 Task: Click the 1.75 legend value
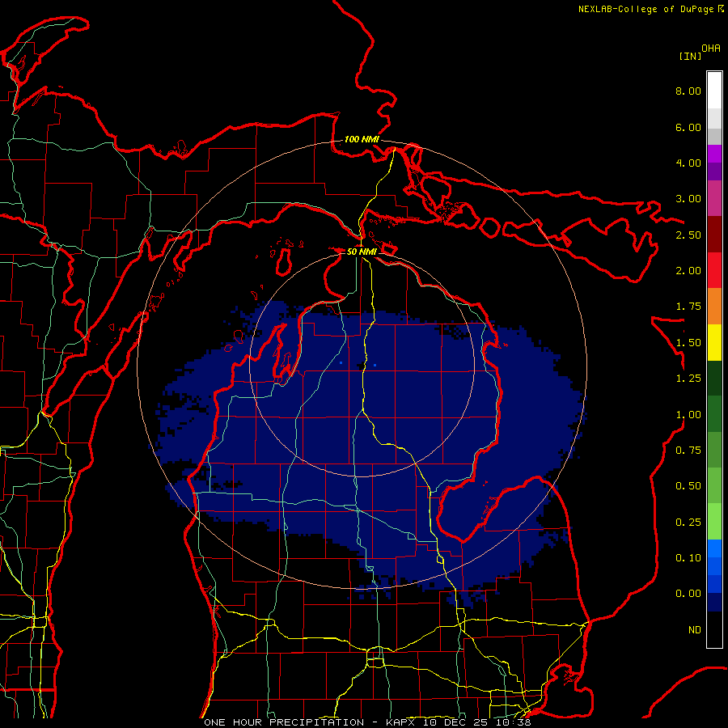[x=688, y=307]
